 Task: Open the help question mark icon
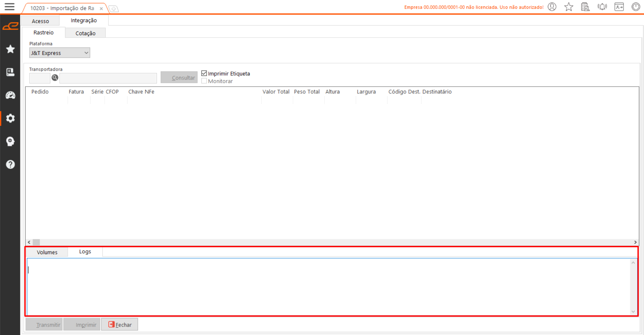click(x=10, y=164)
